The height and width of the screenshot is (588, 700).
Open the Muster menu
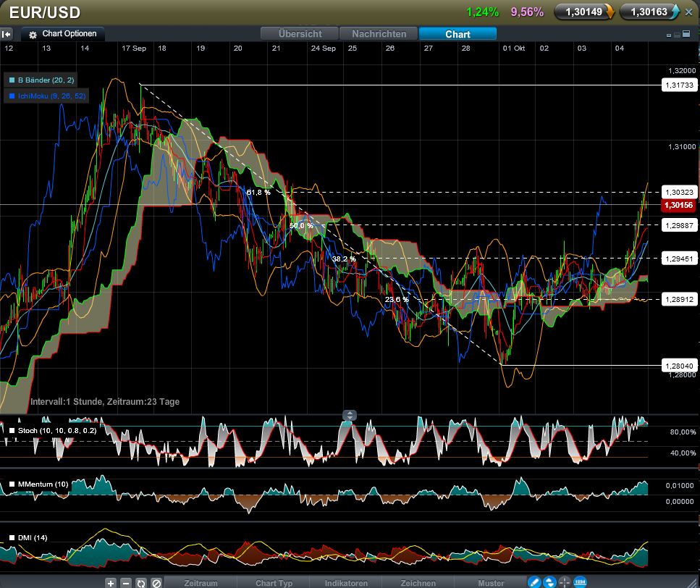point(491,583)
